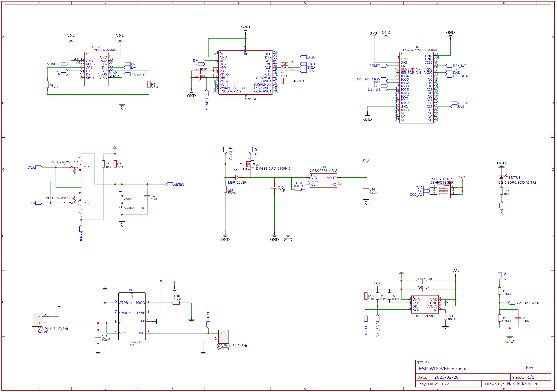Screen dimensions: 557x392
Task: Click the red STATUS LED symbol
Action: pyautogui.click(x=501, y=178)
